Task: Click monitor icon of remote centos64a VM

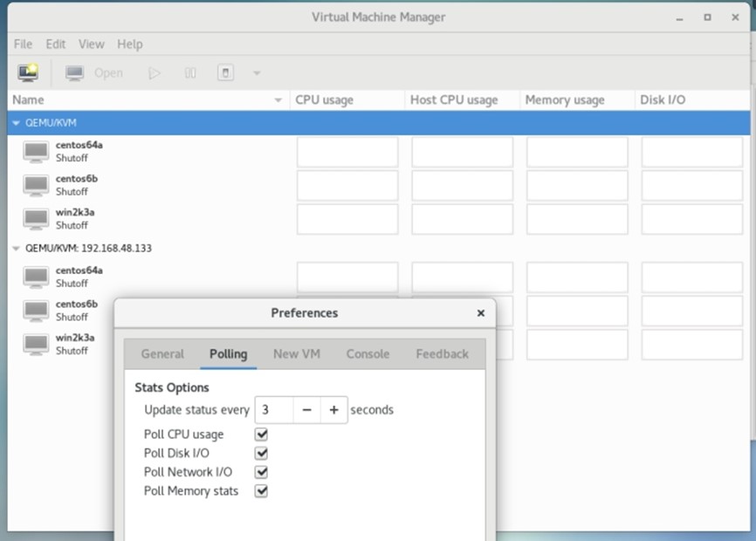Action: tap(36, 277)
